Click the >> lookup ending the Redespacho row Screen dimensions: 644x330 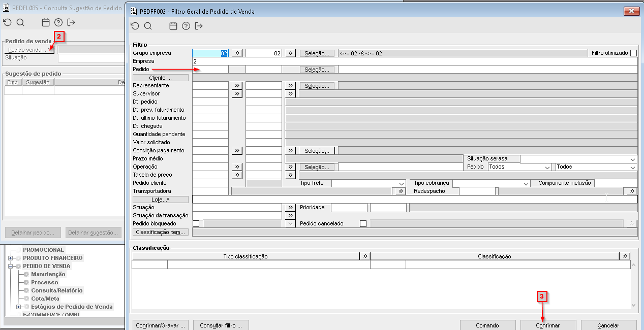click(631, 191)
